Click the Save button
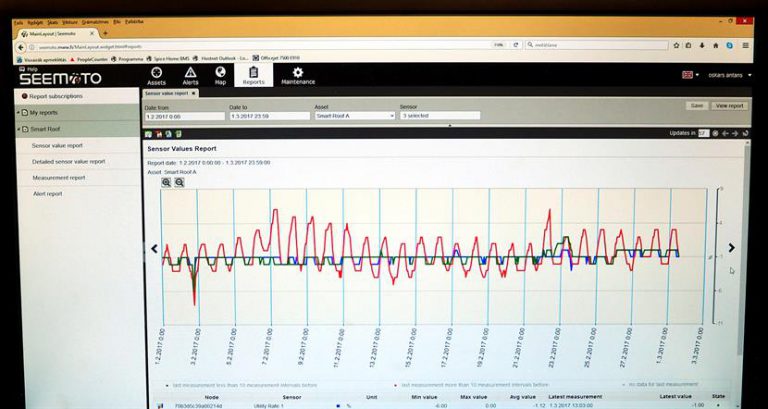768x409 pixels. 696,105
